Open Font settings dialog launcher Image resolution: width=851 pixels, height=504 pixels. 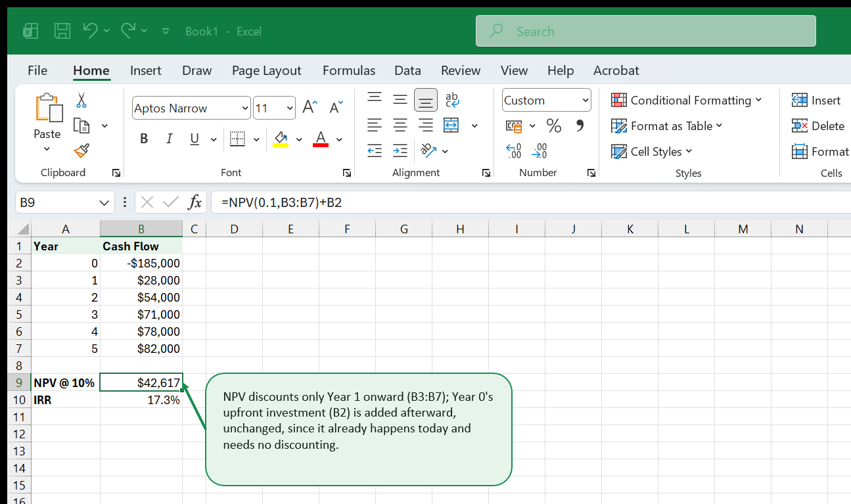pos(346,173)
